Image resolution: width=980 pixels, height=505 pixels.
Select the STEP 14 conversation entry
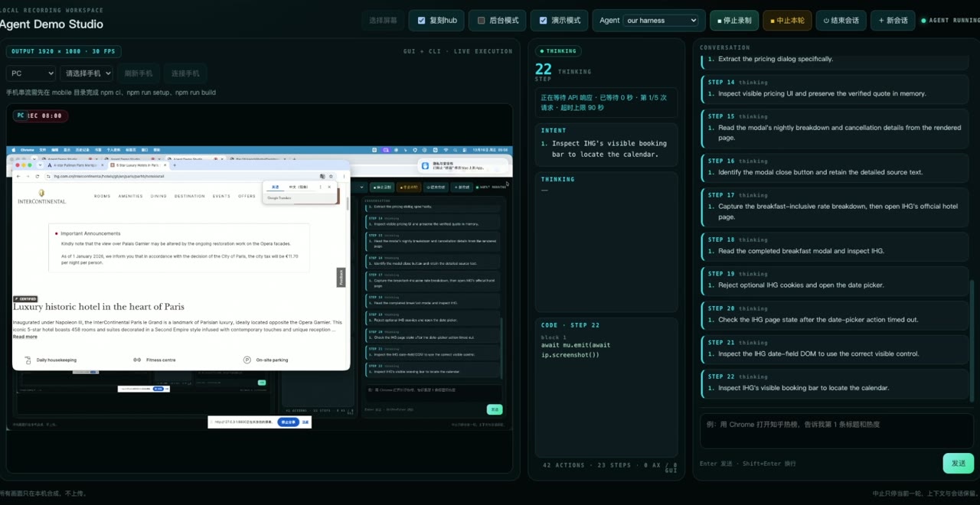point(835,88)
